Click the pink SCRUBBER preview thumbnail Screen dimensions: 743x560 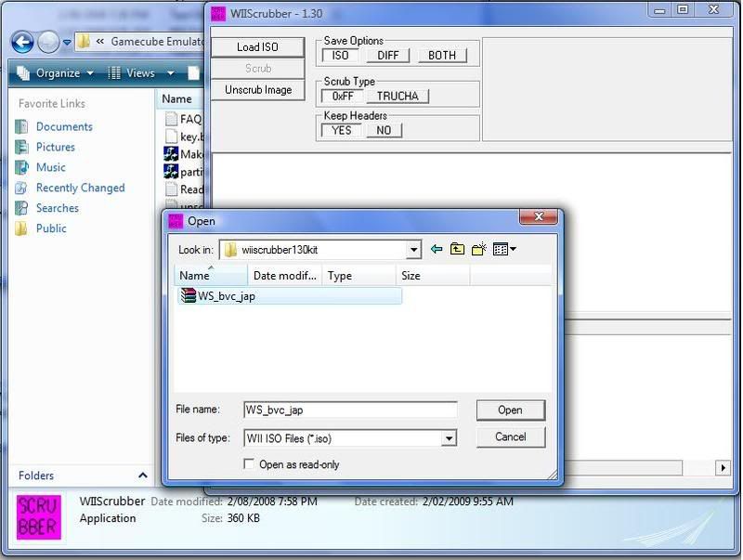(39, 517)
